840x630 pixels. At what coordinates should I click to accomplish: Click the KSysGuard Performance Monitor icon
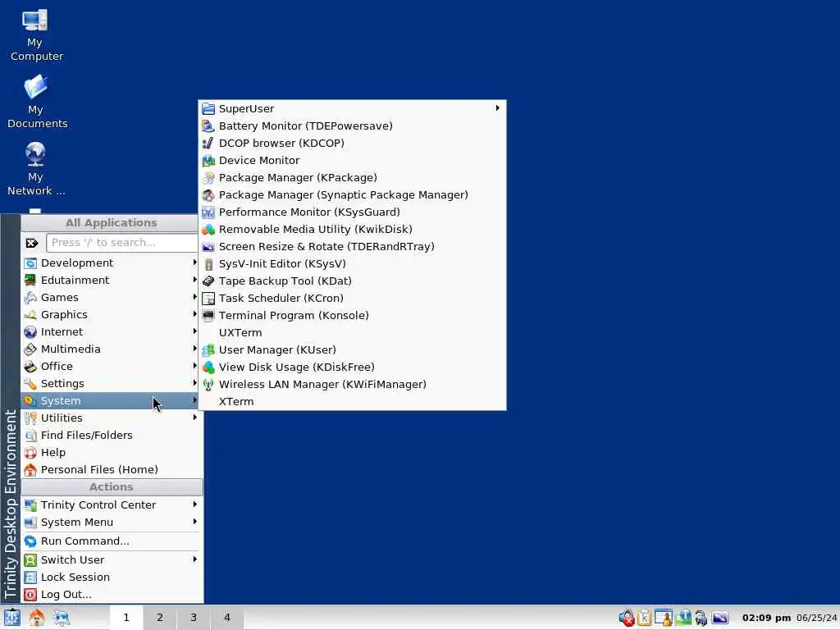[208, 212]
